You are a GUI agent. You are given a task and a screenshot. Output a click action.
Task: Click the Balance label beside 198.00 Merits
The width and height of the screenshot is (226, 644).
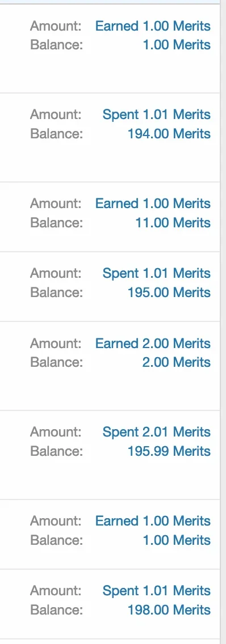(x=56, y=611)
